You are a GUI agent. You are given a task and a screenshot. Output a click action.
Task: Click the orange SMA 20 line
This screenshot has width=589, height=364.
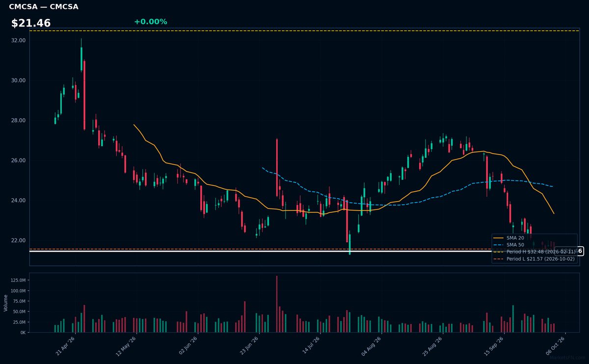click(x=344, y=210)
